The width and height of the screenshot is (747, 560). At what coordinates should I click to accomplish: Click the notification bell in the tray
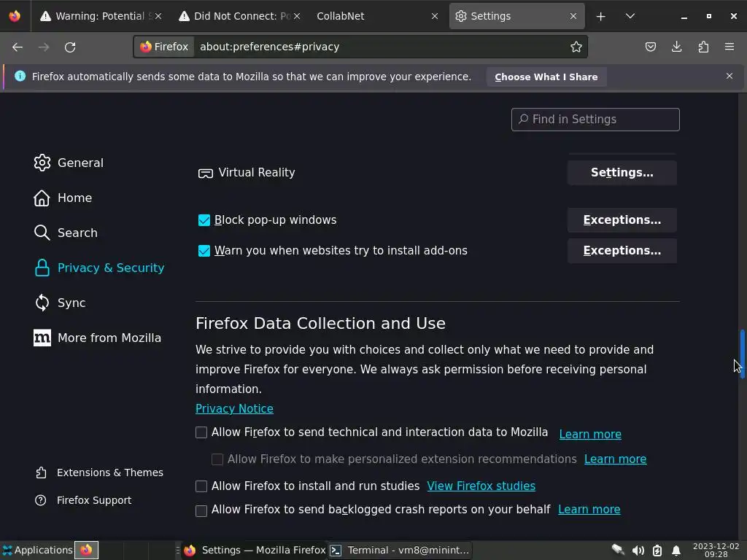(x=676, y=551)
